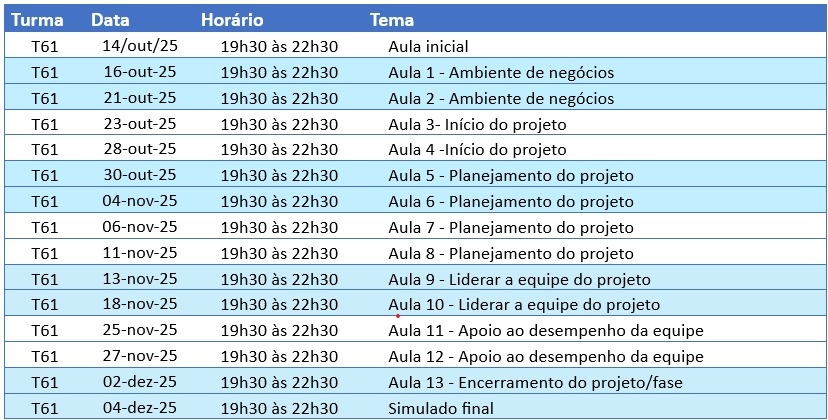This screenshot has height=420, width=828.
Task: Click the T61 cell beside 02-dez-25
Action: pos(45,382)
